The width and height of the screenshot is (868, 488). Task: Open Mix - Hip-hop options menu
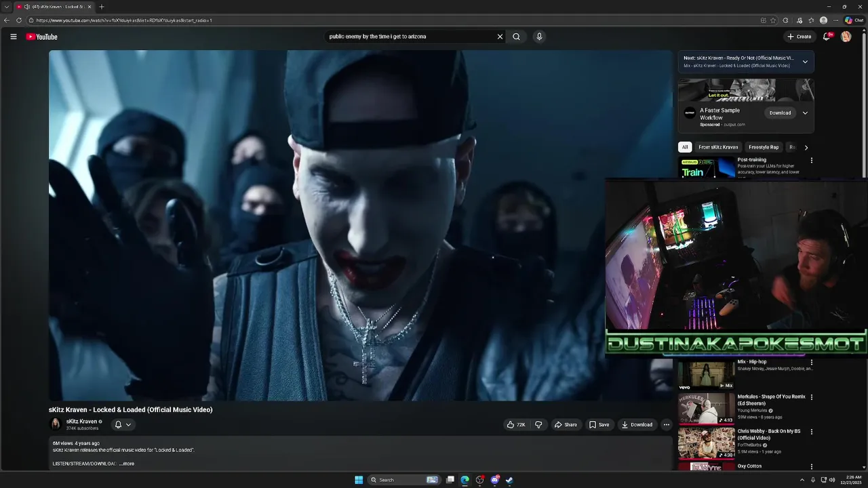point(812,363)
